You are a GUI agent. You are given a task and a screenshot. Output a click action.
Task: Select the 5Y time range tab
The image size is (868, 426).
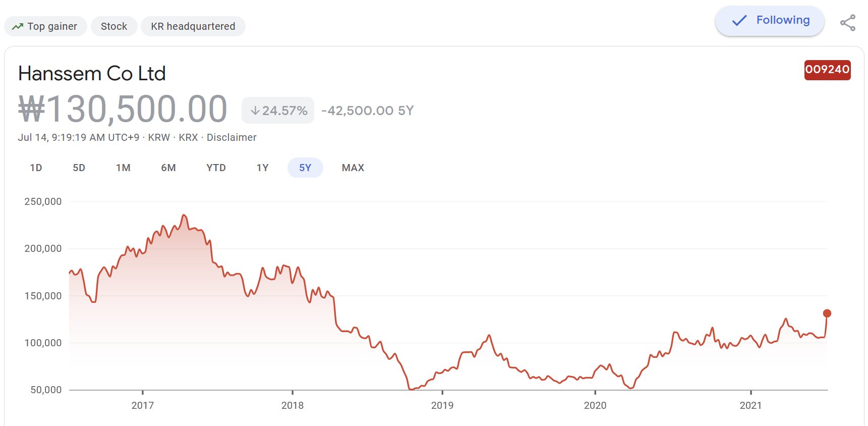[x=305, y=168]
